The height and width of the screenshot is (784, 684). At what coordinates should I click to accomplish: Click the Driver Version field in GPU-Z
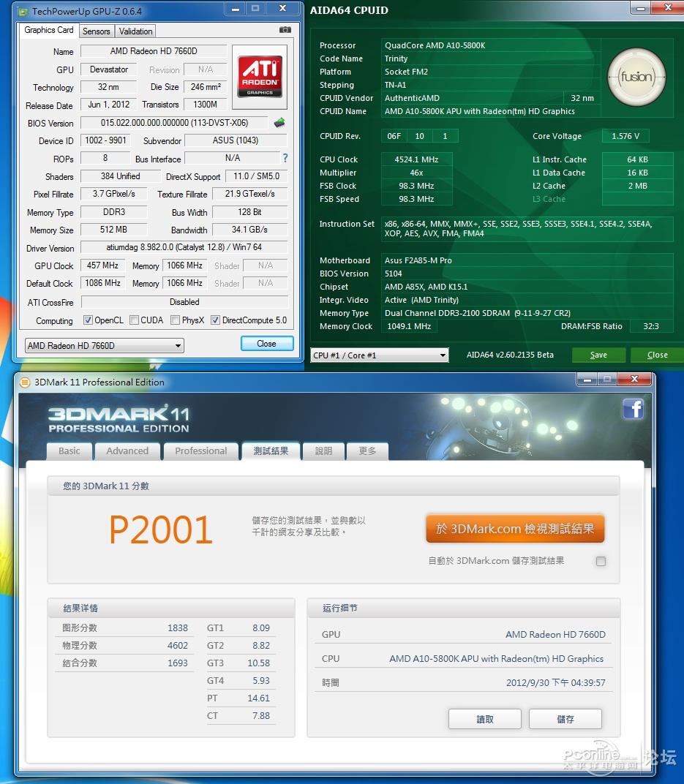coord(184,247)
